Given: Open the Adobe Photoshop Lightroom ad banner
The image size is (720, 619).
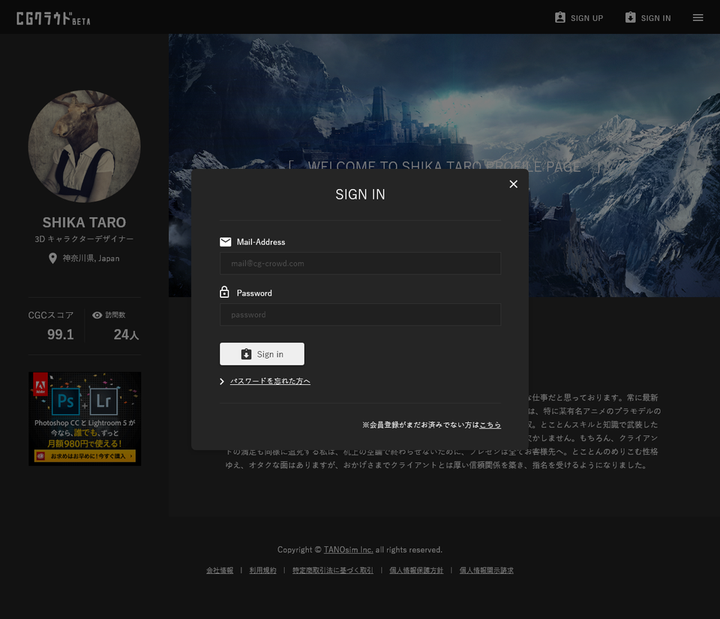Looking at the screenshot, I should tap(85, 419).
